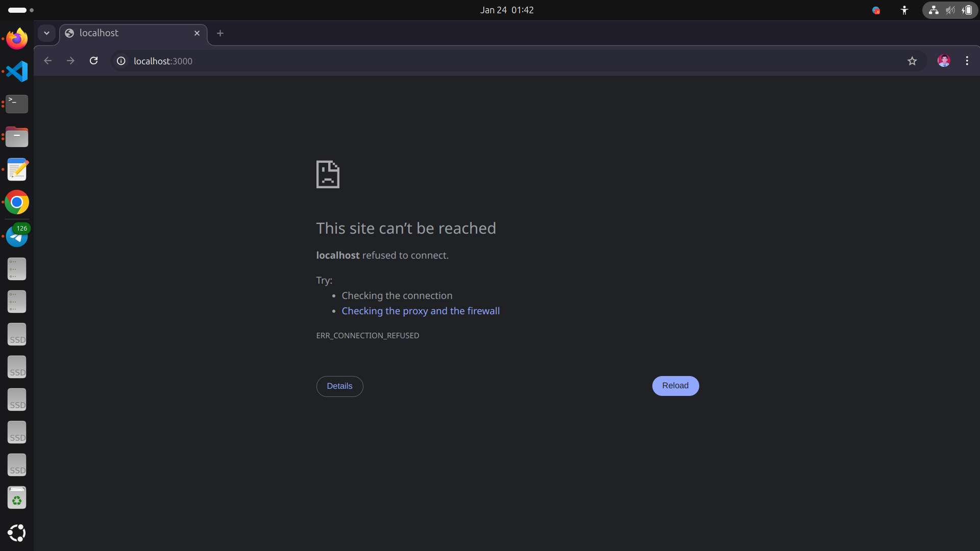Click the forward navigation arrow

tap(70, 61)
